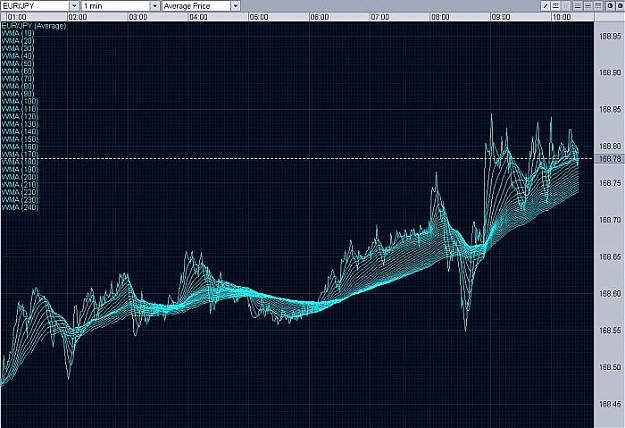
Task: Click the 07:00 time axis label
Action: pos(380,17)
